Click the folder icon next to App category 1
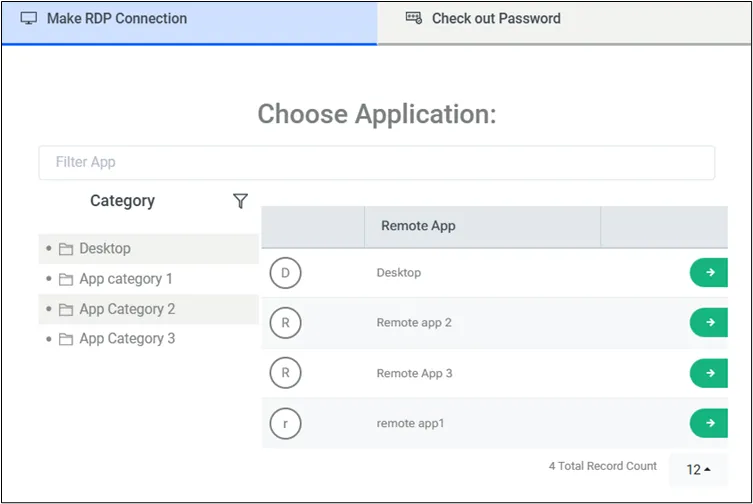The image size is (753, 504). [66, 279]
